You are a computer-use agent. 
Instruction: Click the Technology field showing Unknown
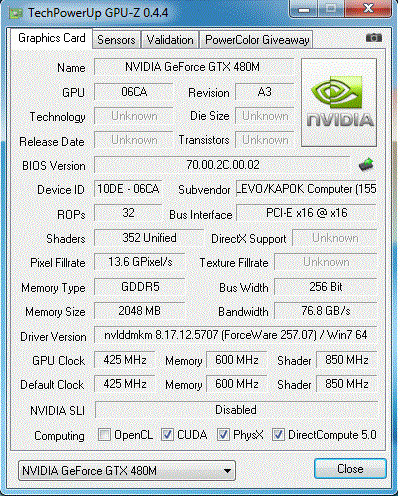(x=134, y=116)
